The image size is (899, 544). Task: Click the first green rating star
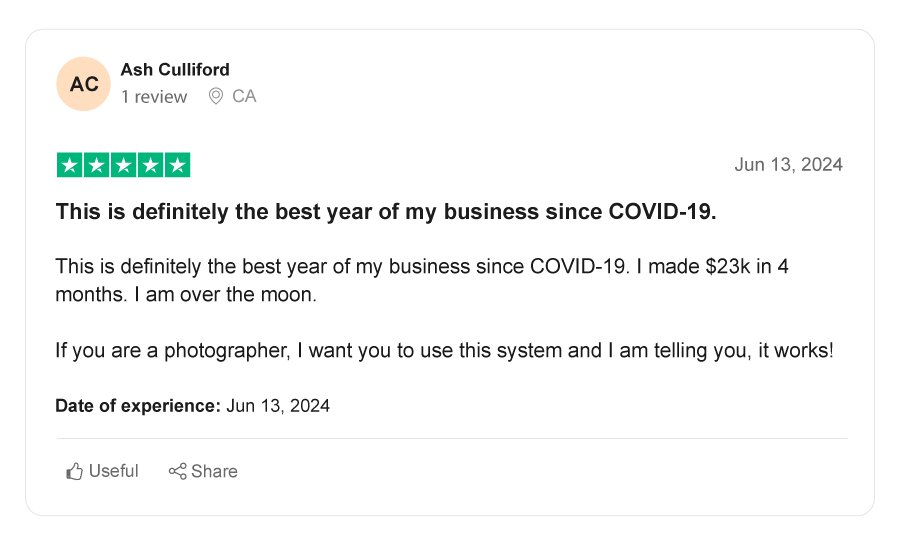point(69,165)
